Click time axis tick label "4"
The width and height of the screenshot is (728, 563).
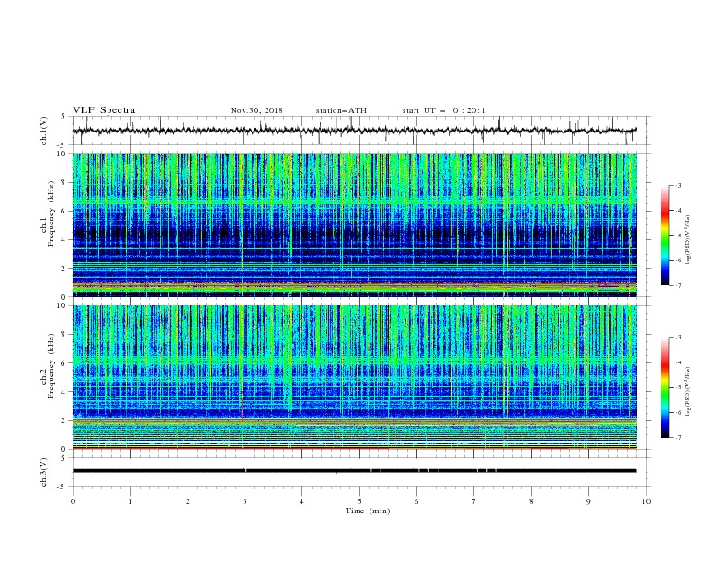click(301, 501)
